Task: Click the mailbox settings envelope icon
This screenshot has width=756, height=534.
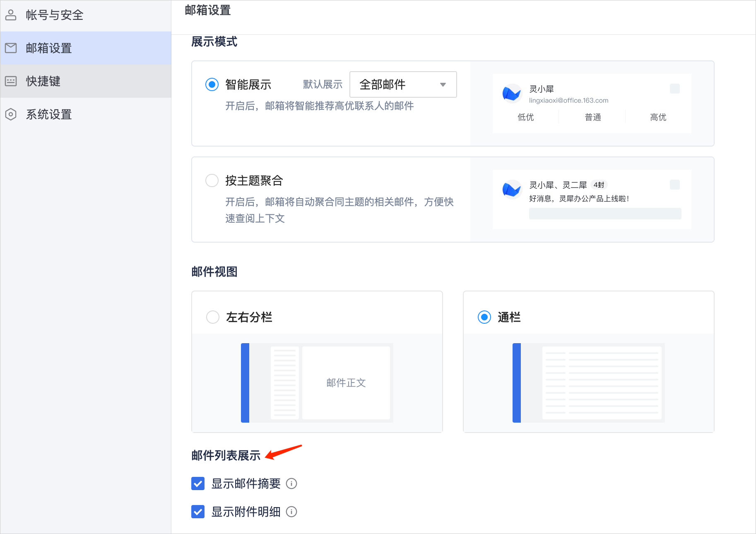Action: click(x=11, y=48)
